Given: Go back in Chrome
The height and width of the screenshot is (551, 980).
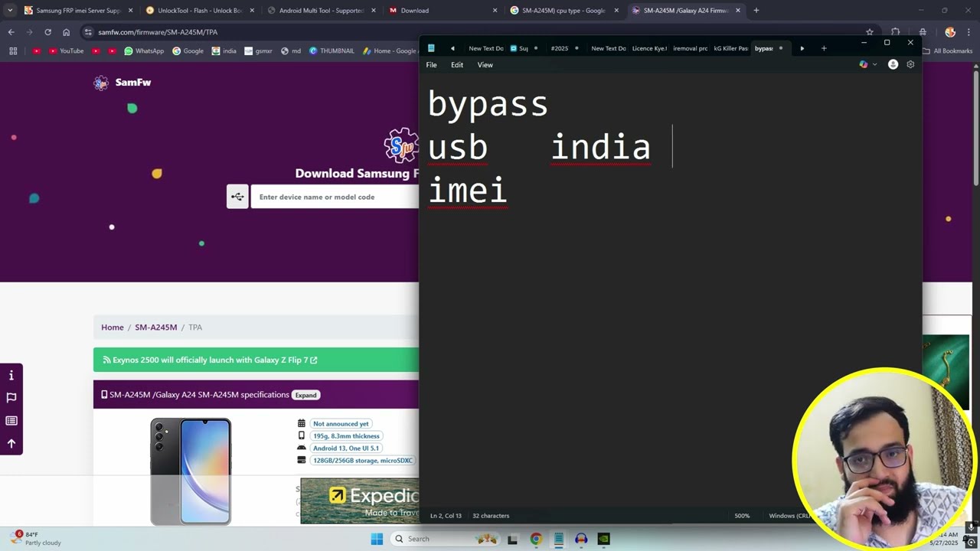Looking at the screenshot, I should coord(11,32).
